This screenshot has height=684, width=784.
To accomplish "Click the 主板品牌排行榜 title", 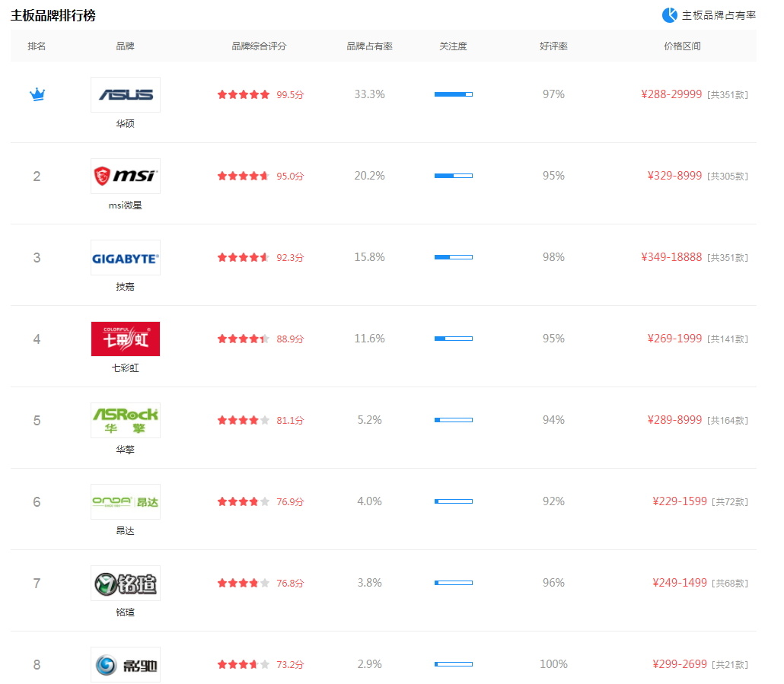I will (x=53, y=15).
